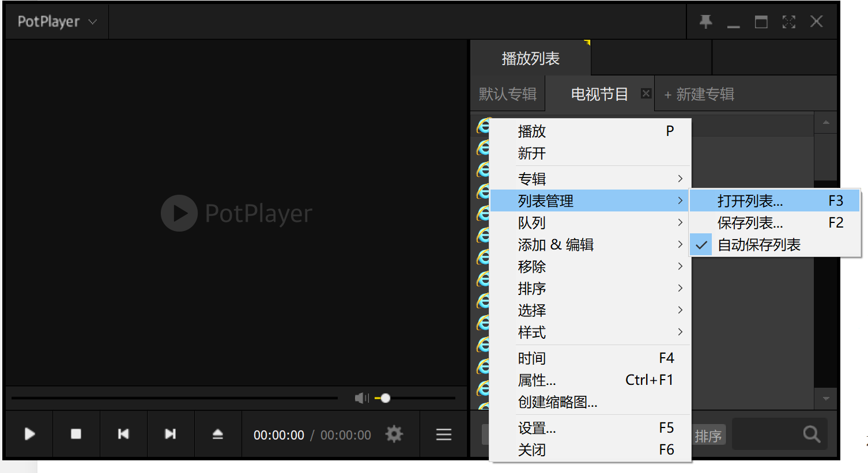868x473 pixels.
Task: Click the total duration 00:00:00 display
Action: 346,435
